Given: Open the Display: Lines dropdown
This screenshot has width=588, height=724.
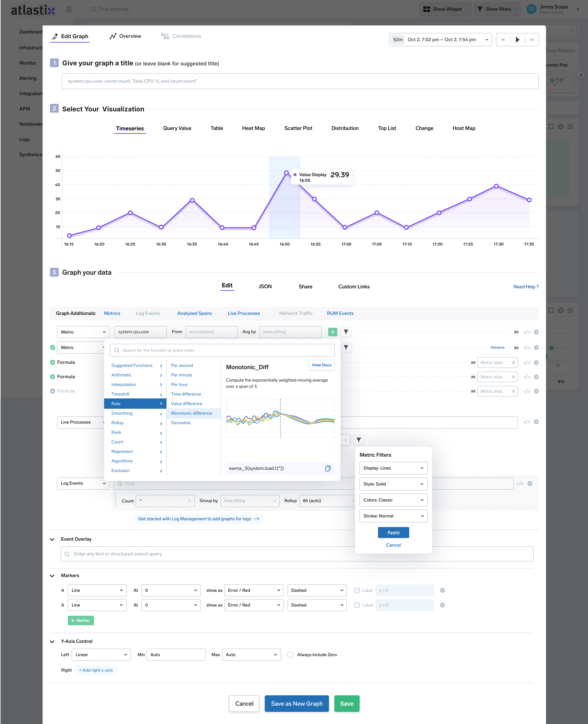Looking at the screenshot, I should point(393,468).
